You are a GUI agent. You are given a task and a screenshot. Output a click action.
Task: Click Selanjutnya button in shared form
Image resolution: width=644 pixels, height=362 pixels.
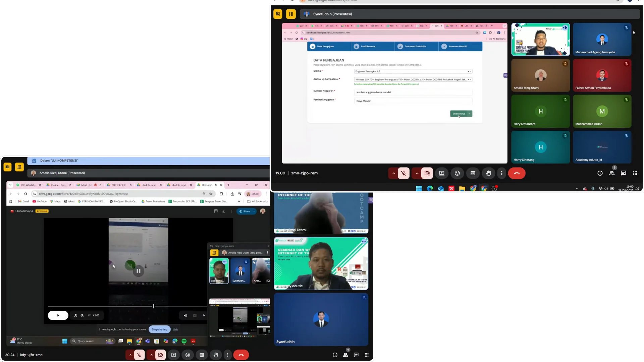[x=461, y=114]
